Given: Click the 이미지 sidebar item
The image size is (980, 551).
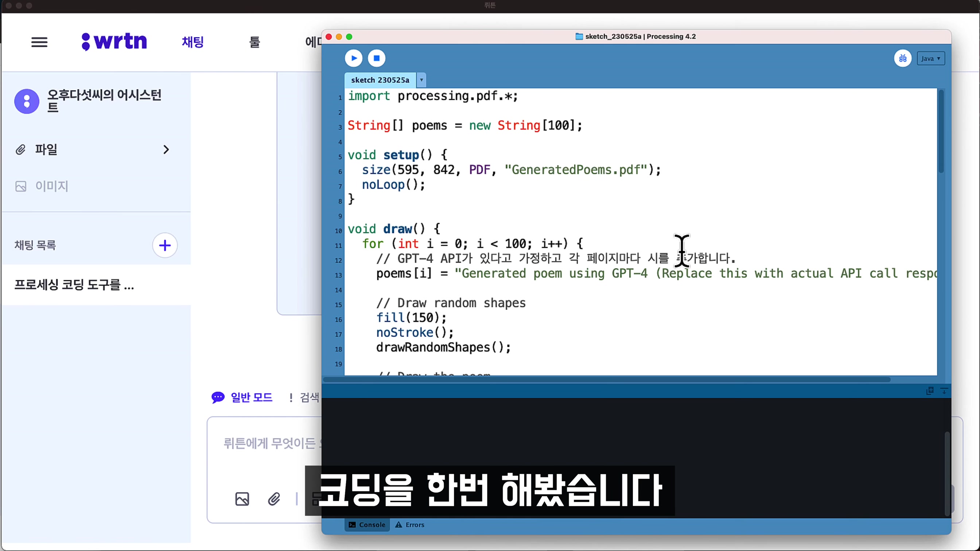Looking at the screenshot, I should tap(42, 186).
